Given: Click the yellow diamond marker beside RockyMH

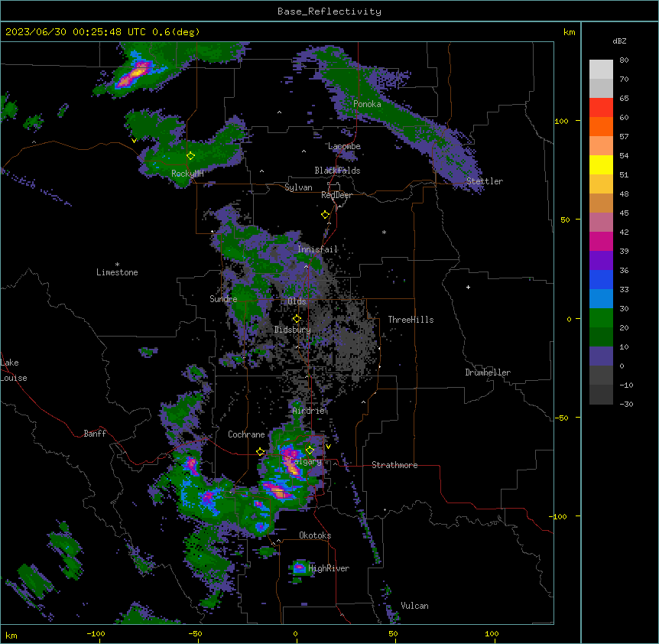Looking at the screenshot, I should (191, 156).
